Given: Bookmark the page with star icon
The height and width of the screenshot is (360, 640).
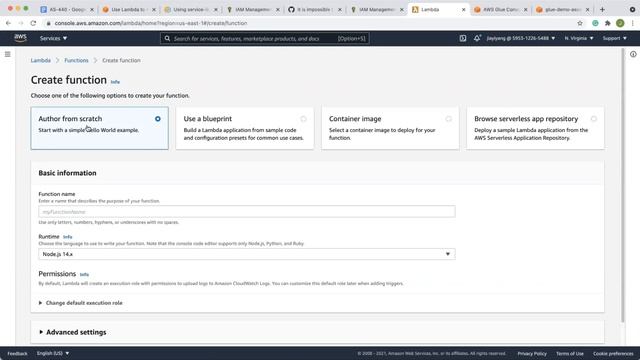Looking at the screenshot, I should point(580,23).
